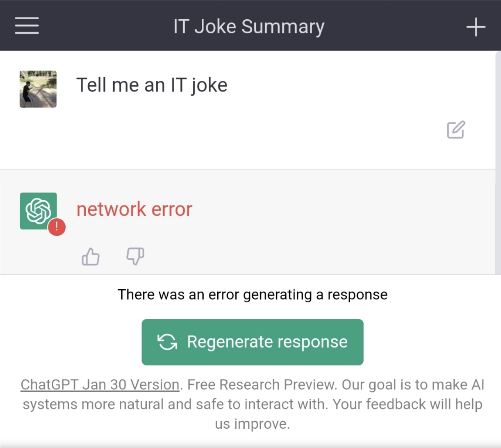Edit the 'Tell me an IT joke' message
This screenshot has height=448, width=501.
click(x=456, y=130)
